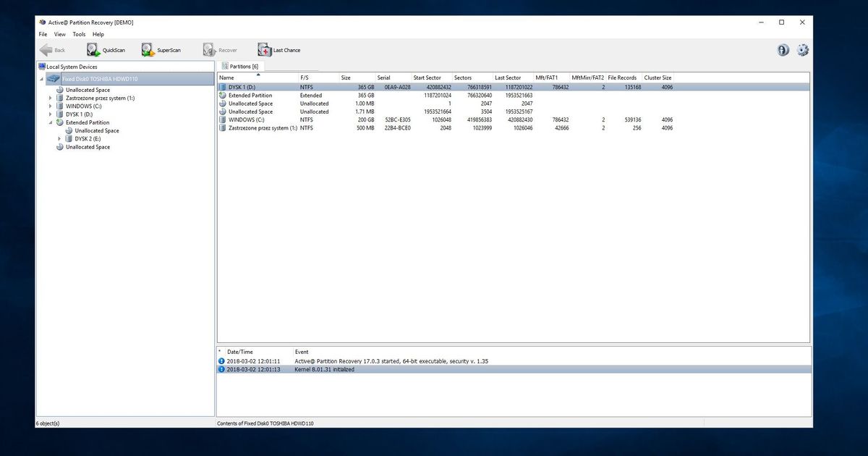Click the green Extended Partition icon in the tree
The height and width of the screenshot is (456, 868).
(x=60, y=122)
